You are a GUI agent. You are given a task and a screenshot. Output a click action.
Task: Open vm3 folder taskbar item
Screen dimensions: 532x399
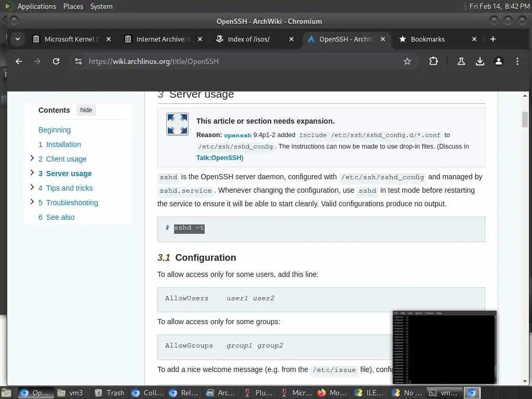click(x=71, y=393)
